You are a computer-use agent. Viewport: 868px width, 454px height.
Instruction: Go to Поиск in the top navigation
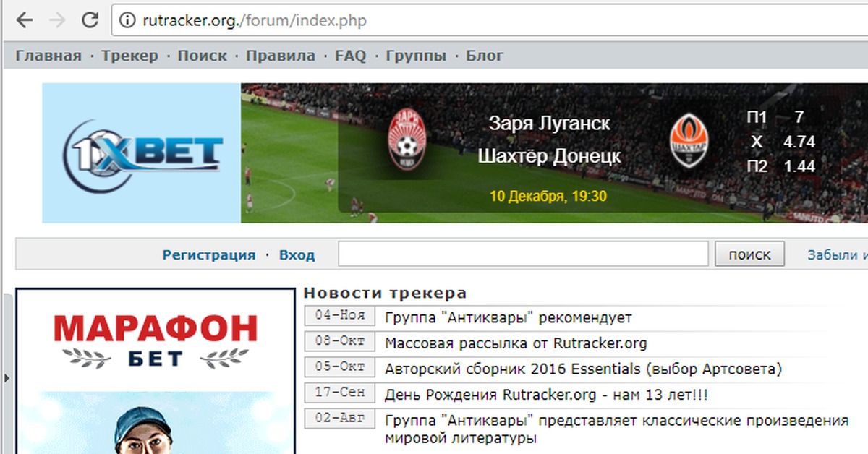[202, 56]
